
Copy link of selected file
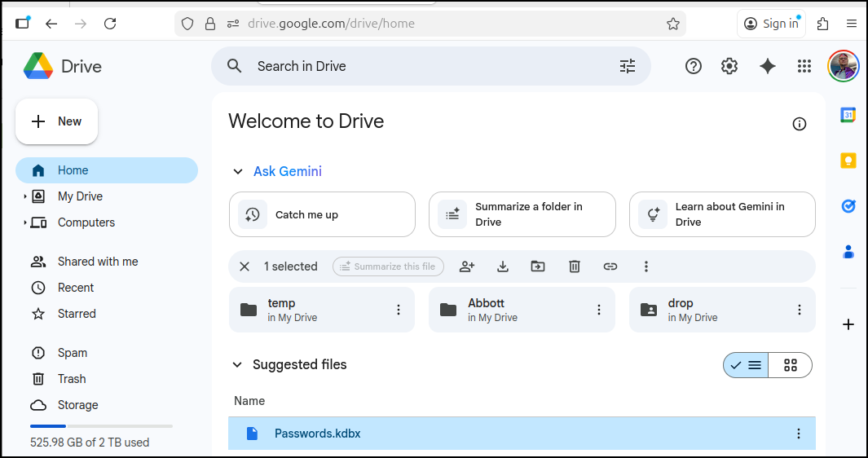(x=610, y=267)
